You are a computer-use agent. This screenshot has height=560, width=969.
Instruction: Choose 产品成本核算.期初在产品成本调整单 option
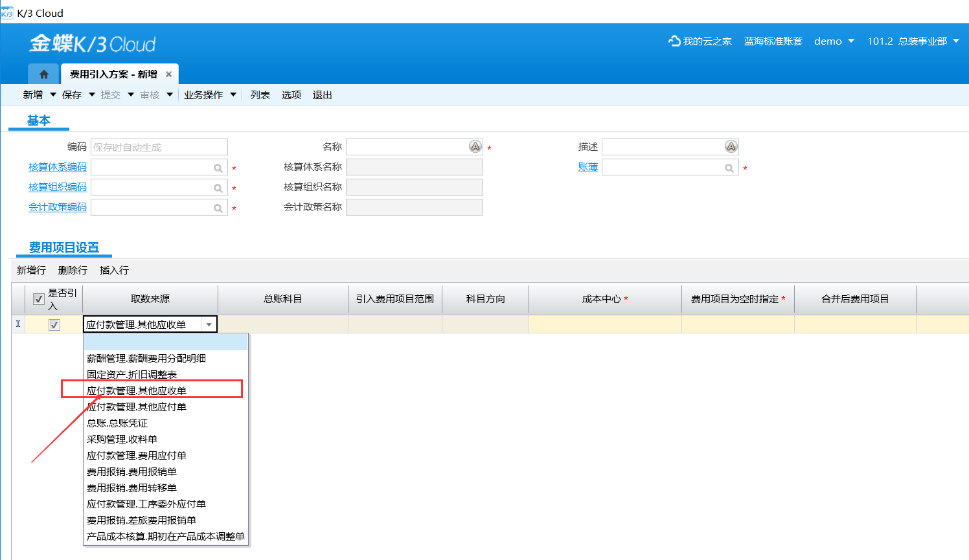166,536
